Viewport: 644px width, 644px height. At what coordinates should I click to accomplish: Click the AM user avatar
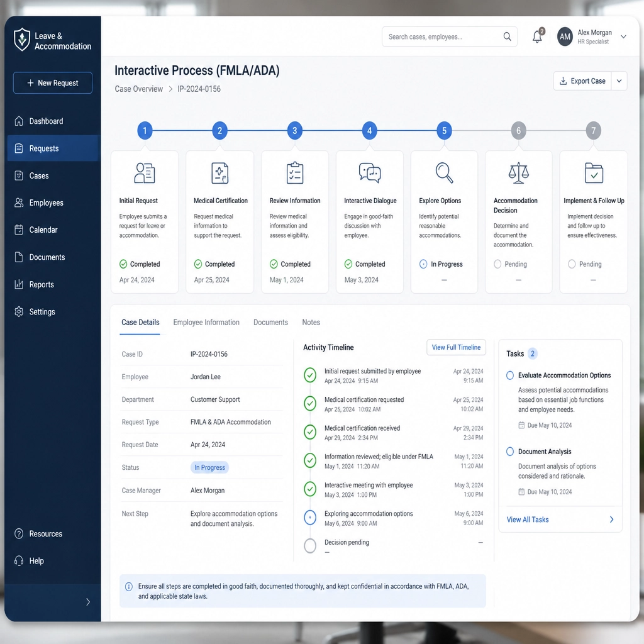point(565,36)
